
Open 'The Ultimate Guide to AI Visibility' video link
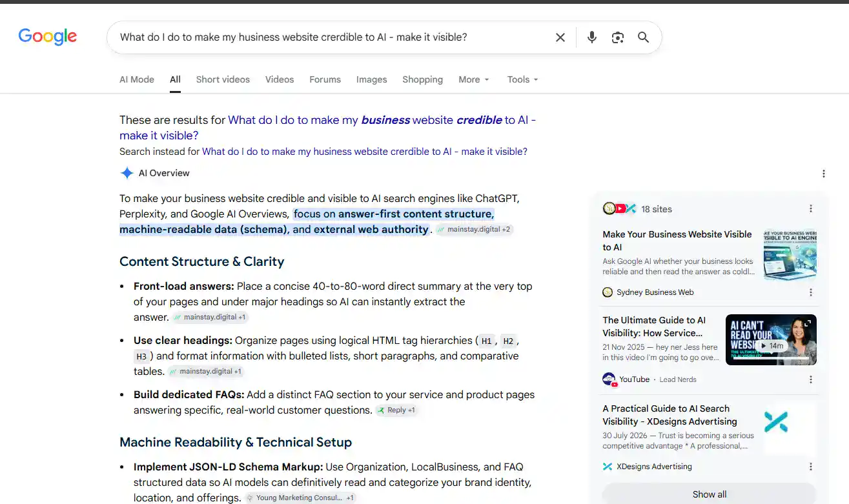[x=654, y=327]
